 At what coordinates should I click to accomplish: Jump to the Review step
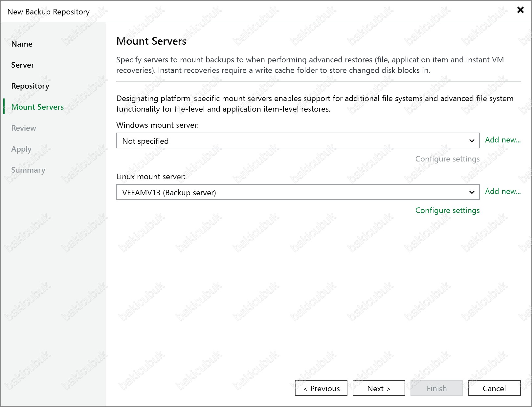24,128
